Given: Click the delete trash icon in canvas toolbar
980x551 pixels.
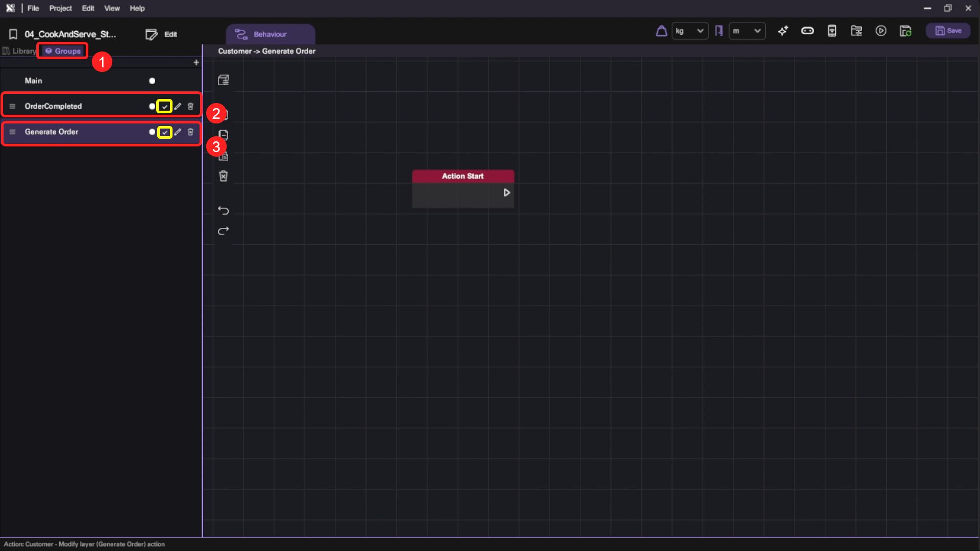Looking at the screenshot, I should click(x=223, y=176).
